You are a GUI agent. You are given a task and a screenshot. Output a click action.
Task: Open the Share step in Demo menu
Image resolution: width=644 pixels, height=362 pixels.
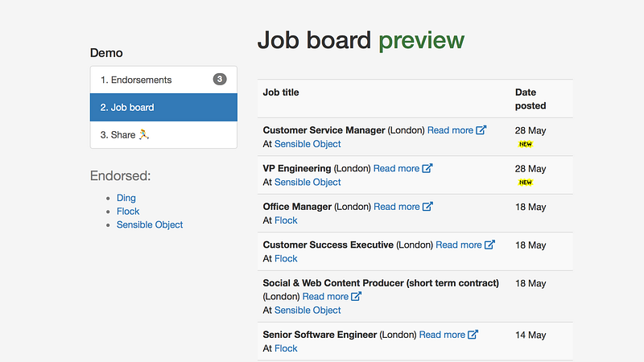pyautogui.click(x=163, y=134)
